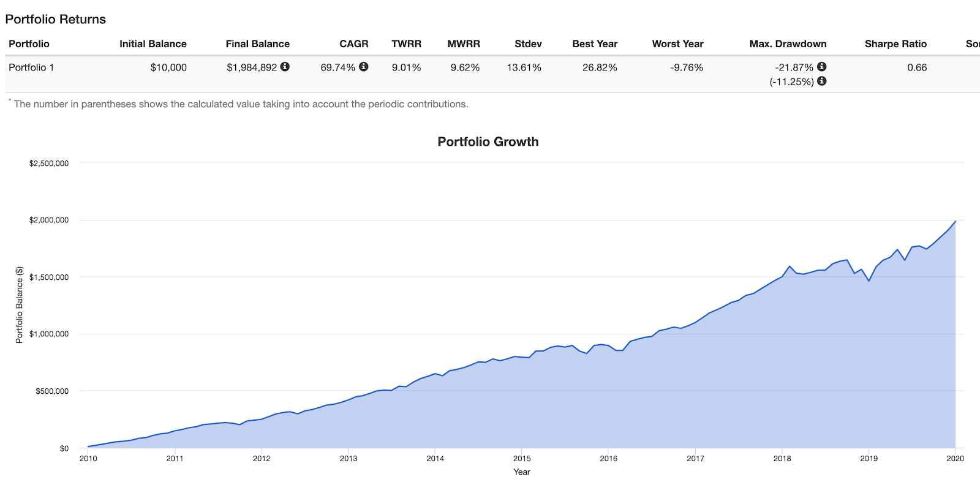Click the Sharpe Ratio column header
Screen dimensions: 980x482
[895, 44]
